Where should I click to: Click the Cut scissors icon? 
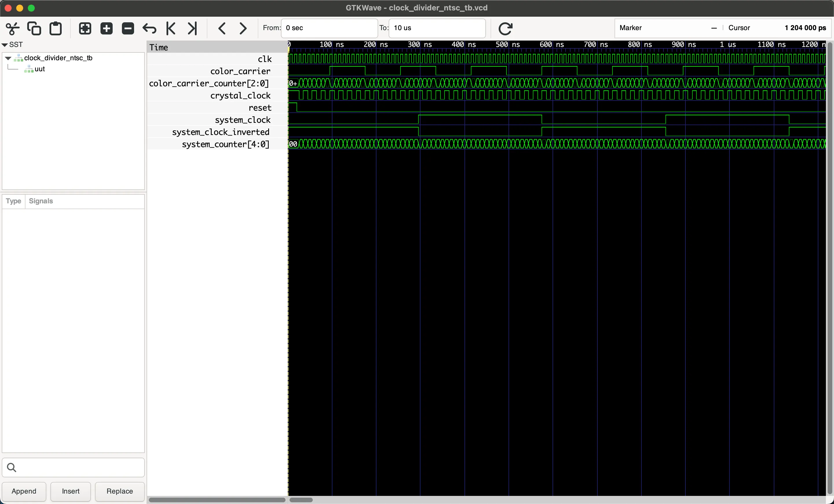click(13, 28)
